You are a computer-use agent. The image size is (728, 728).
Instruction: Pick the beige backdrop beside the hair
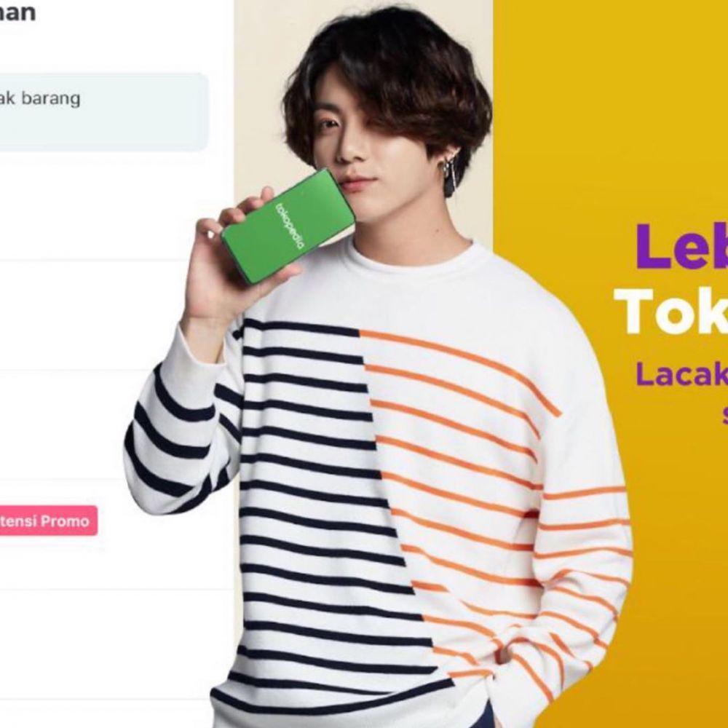(x=260, y=93)
